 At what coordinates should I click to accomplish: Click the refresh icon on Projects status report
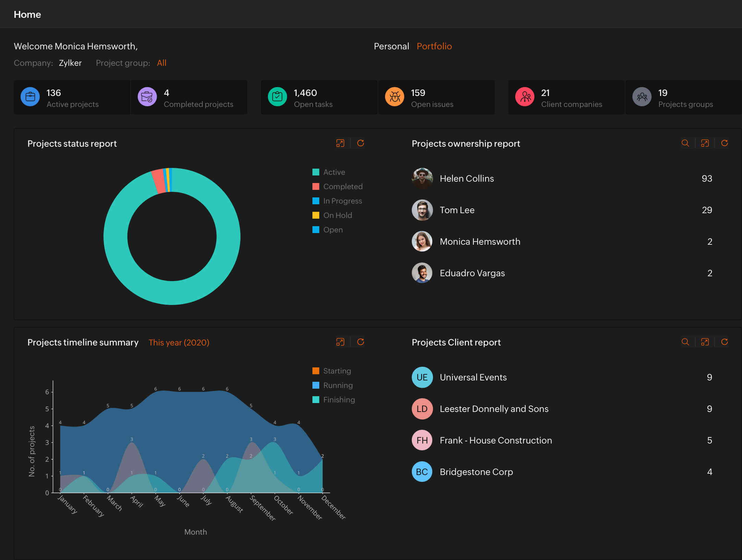[x=360, y=144]
